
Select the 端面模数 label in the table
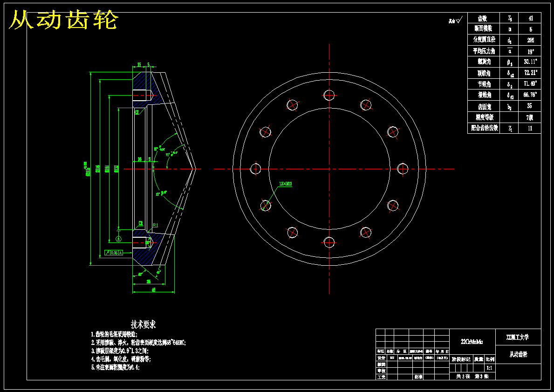[483, 28]
